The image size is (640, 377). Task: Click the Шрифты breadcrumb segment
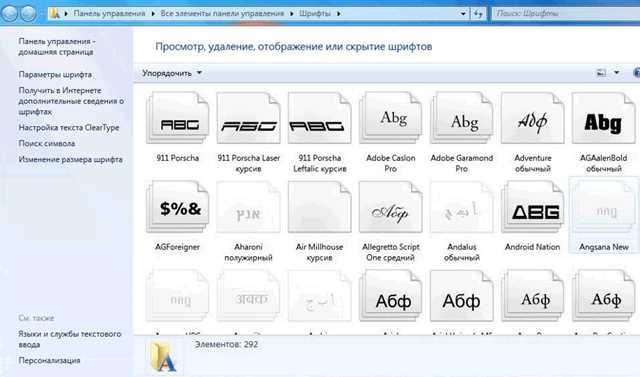point(315,13)
